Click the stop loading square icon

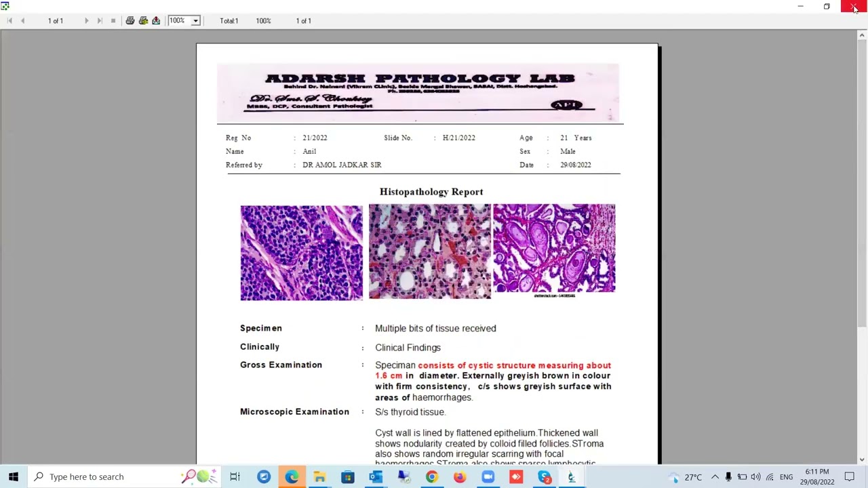(113, 21)
